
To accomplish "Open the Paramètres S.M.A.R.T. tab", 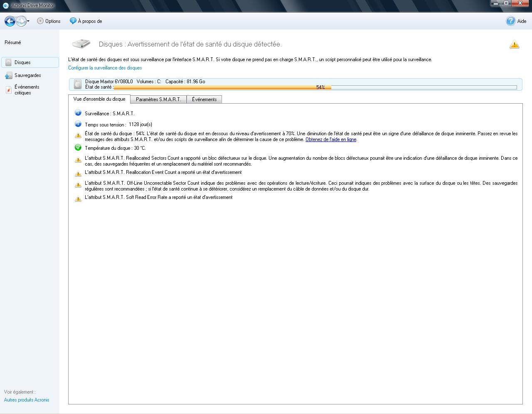I will tap(158, 99).
